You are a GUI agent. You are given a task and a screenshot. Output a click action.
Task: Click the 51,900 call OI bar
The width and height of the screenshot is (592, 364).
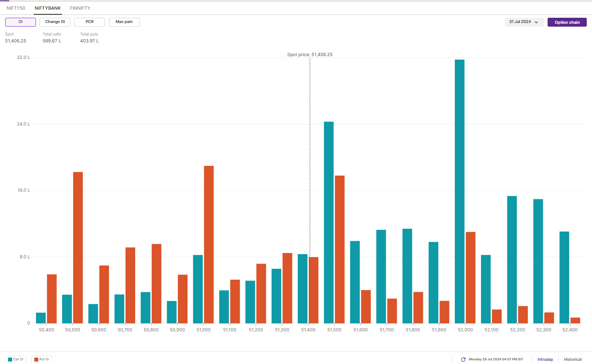click(x=433, y=282)
